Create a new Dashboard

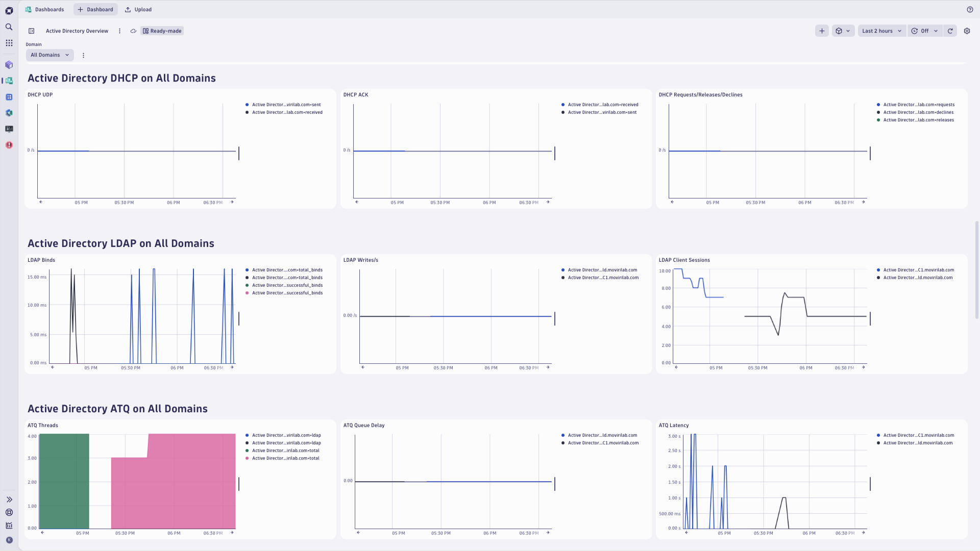tap(95, 9)
